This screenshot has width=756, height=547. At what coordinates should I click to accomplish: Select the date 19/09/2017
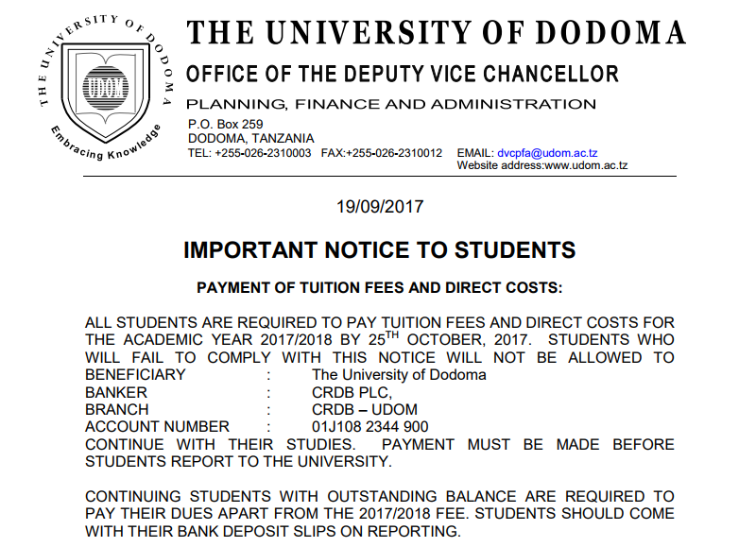380,207
